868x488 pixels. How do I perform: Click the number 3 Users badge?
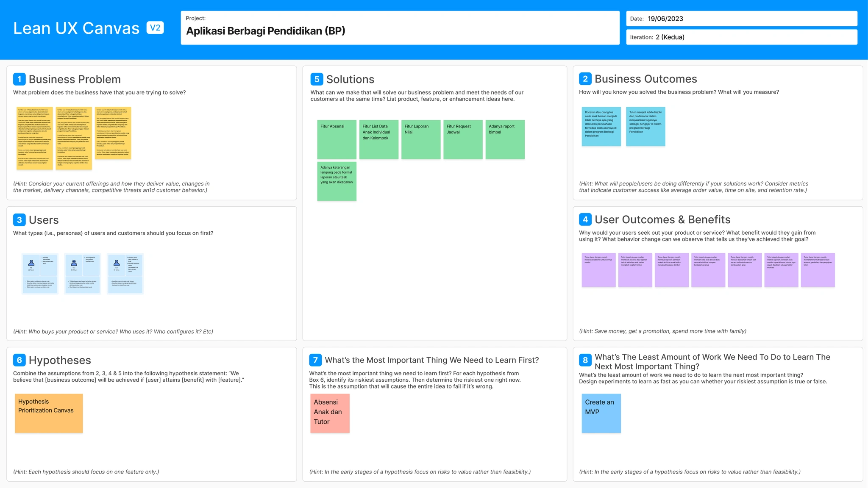pos(19,220)
